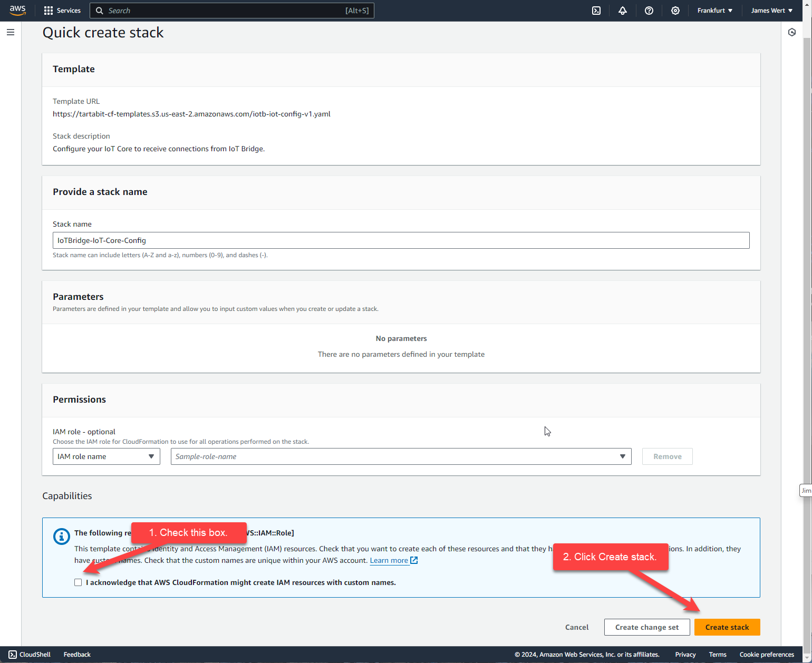Click in the Stack name input field

(401, 240)
